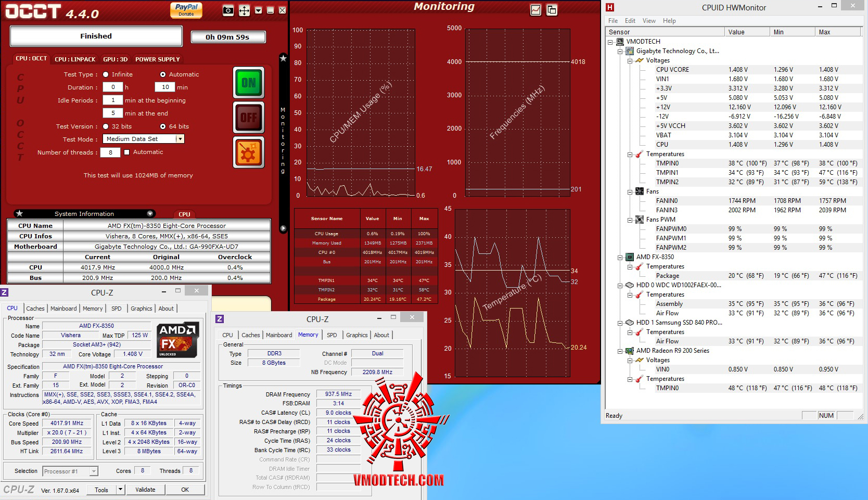868x500 pixels.
Task: Click the PayPal Donate button
Action: point(186,10)
